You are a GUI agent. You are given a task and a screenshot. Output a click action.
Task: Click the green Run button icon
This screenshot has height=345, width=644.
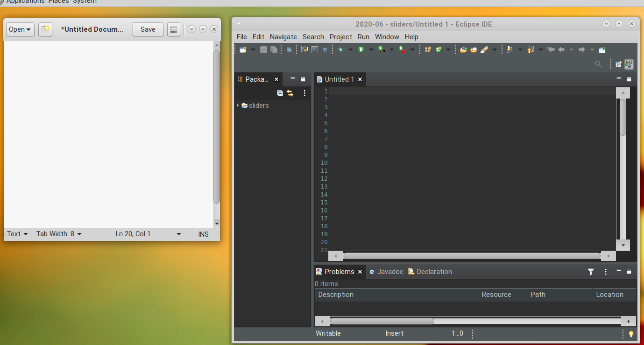(361, 49)
